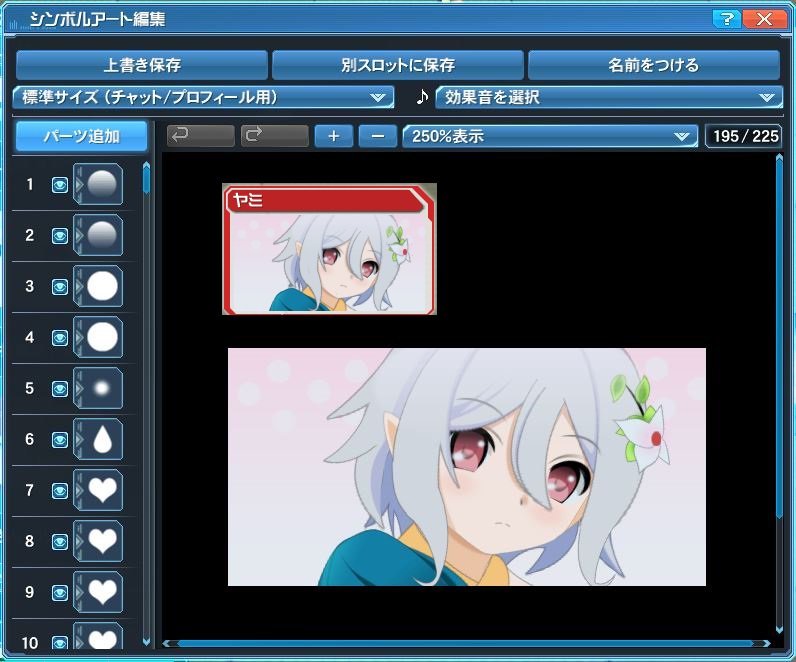Click the large symbol art canvas image

point(467,467)
